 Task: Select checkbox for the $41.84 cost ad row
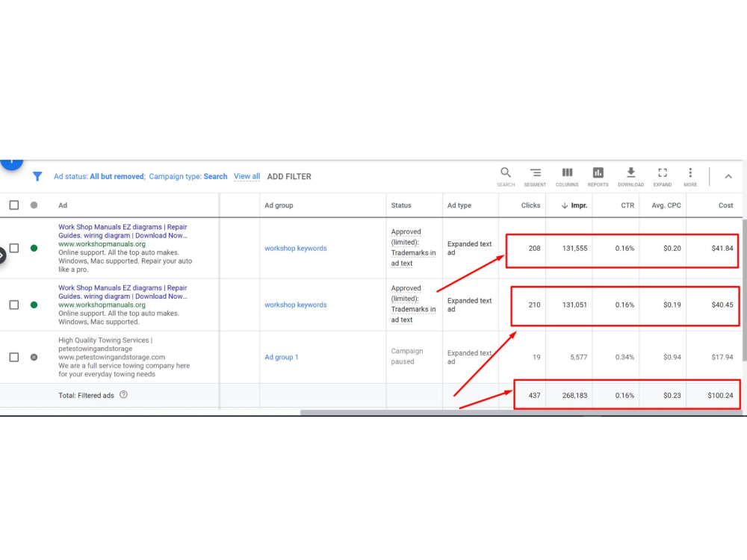click(14, 248)
